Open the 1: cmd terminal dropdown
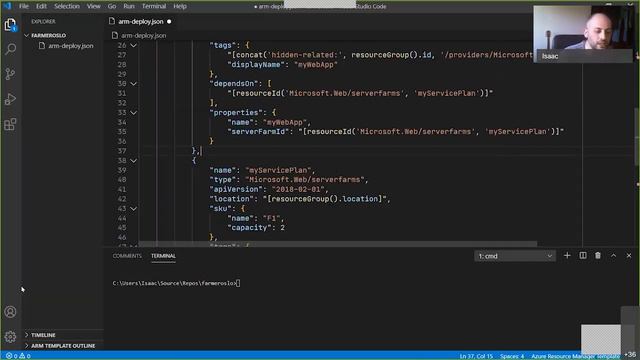The height and width of the screenshot is (360, 640). coord(515,256)
